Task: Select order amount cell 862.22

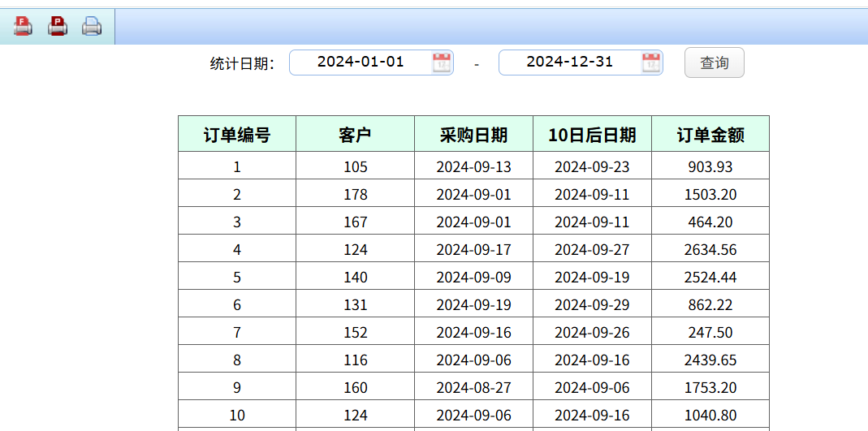Action: (710, 304)
